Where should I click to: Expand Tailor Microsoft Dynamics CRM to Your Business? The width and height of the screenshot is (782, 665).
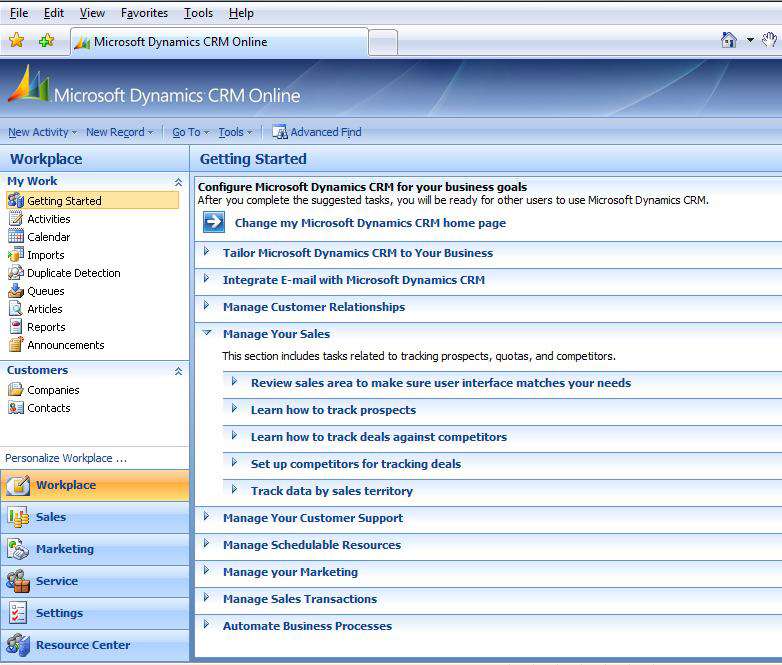click(x=206, y=251)
